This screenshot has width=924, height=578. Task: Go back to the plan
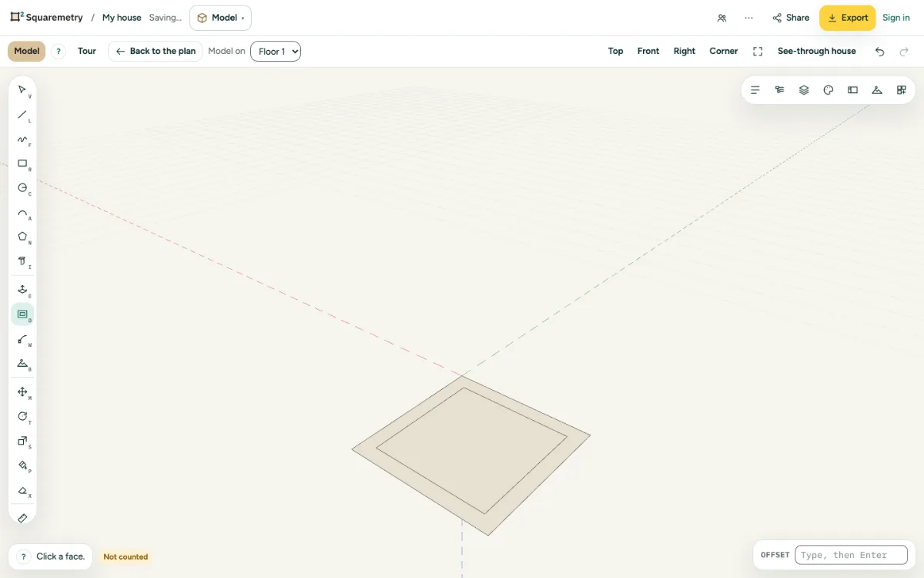point(156,52)
